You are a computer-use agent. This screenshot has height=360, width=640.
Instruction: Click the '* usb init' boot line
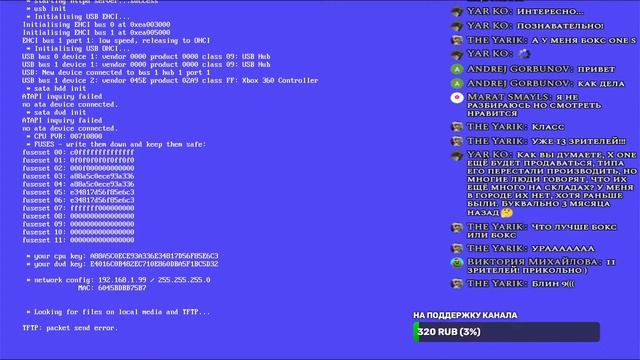point(46,9)
